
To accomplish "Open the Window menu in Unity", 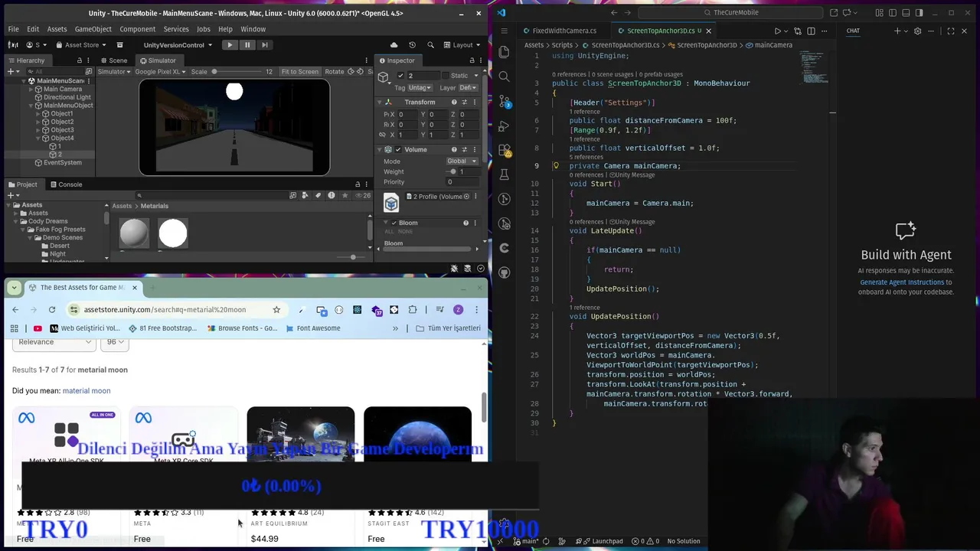I will [253, 29].
